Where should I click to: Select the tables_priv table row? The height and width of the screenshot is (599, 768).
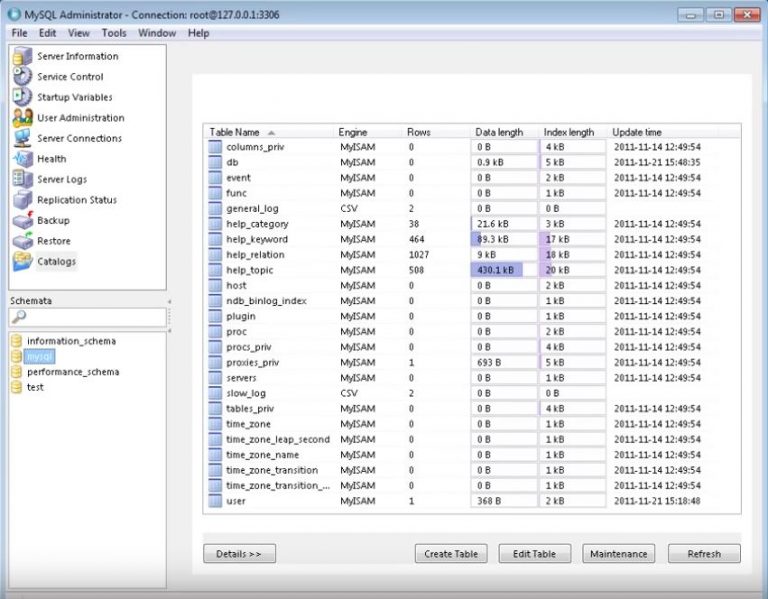coord(472,408)
